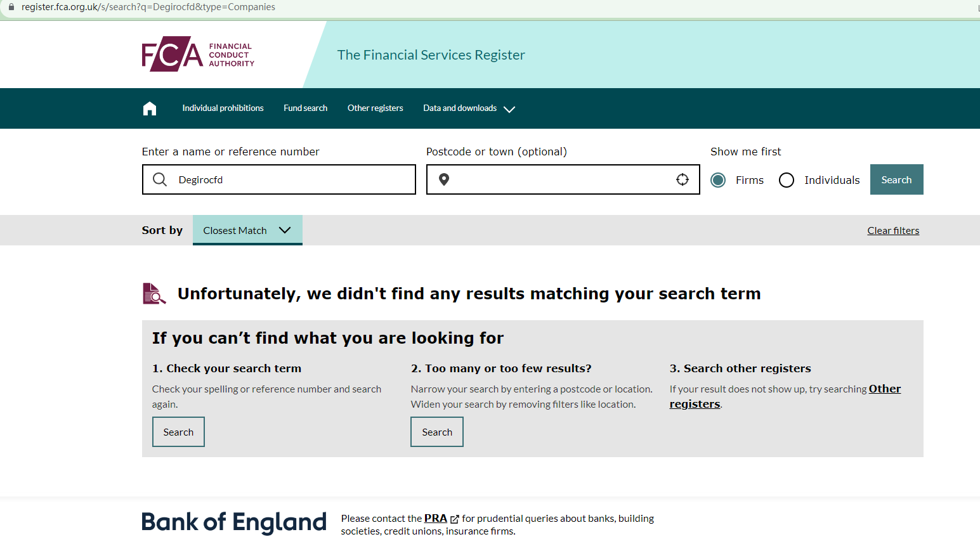This screenshot has height=551, width=980.
Task: Select the Individuals radio button
Action: click(x=787, y=180)
